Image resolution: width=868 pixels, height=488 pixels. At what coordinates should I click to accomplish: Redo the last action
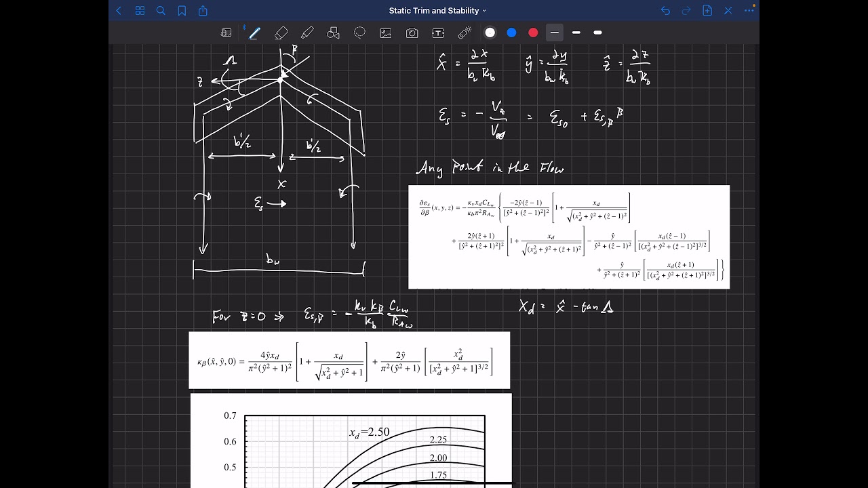686,11
